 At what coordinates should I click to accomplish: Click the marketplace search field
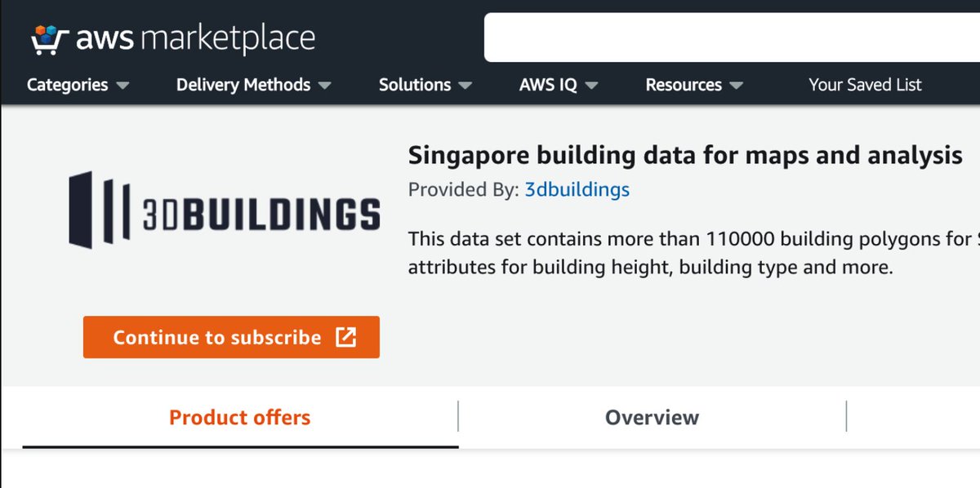pos(732,38)
